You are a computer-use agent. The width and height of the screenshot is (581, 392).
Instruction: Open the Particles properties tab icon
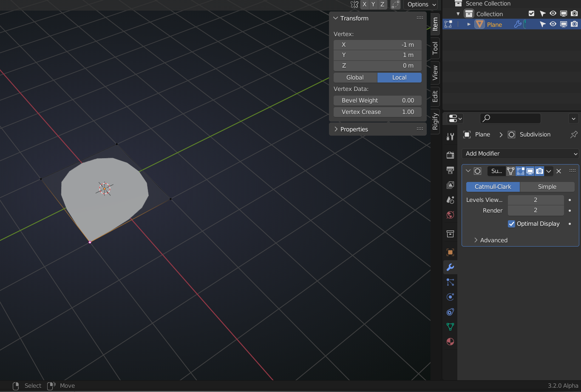click(450, 282)
